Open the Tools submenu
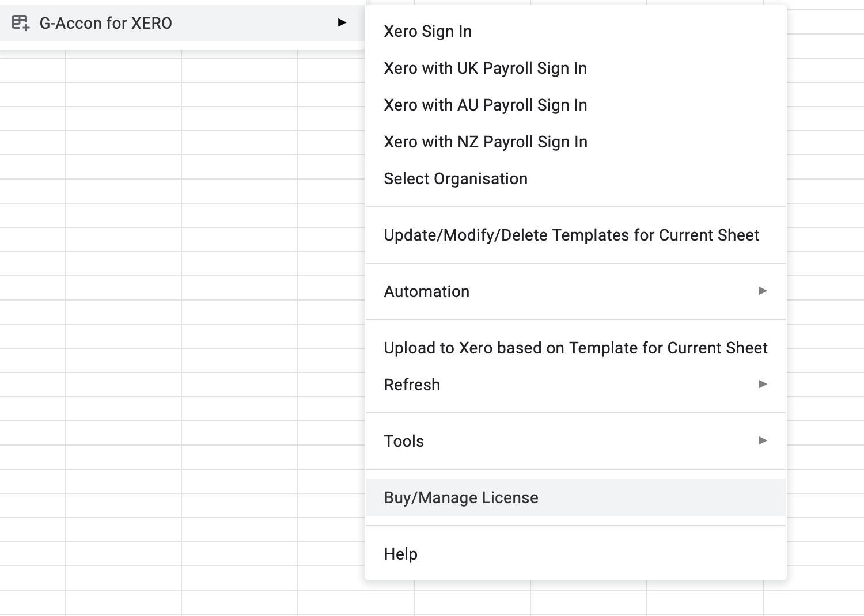The image size is (864, 616). [404, 441]
